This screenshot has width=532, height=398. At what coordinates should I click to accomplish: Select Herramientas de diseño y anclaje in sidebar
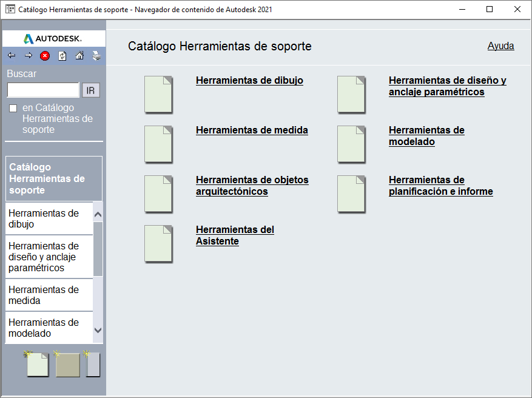pos(49,257)
